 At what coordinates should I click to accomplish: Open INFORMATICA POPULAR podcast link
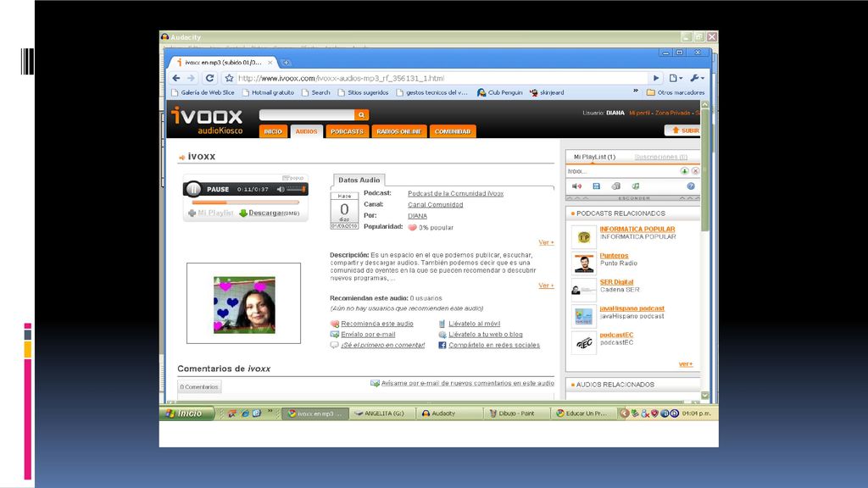click(x=637, y=229)
